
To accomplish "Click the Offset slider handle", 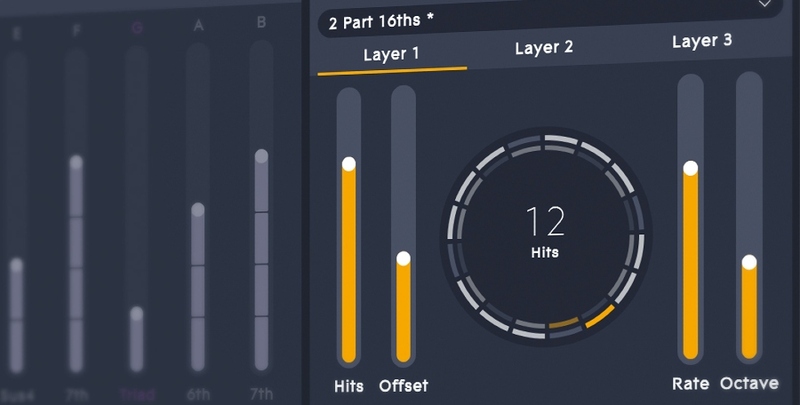I will (404, 258).
